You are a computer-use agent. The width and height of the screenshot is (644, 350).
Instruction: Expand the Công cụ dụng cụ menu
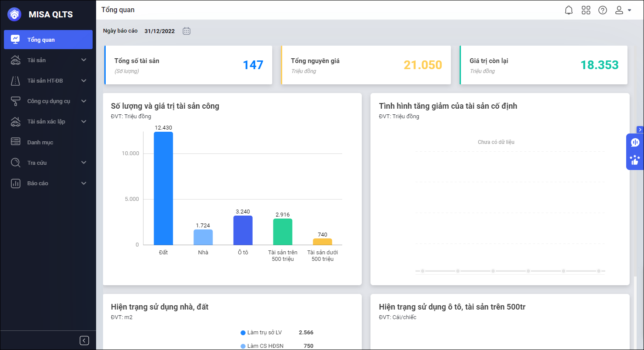[48, 101]
